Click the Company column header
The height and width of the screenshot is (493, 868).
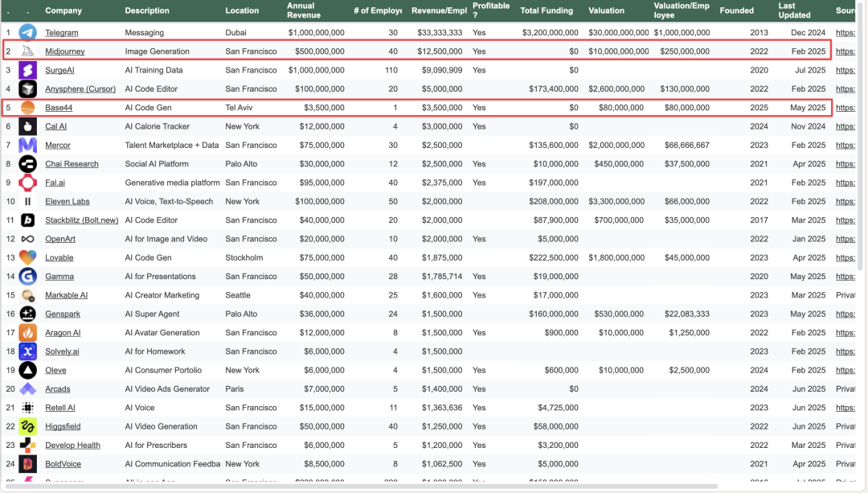63,10
